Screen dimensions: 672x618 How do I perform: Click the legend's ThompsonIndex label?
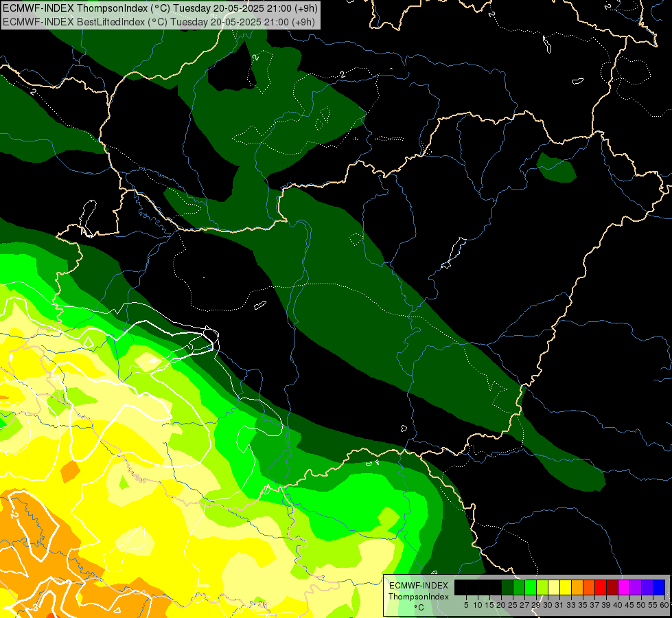point(419,597)
